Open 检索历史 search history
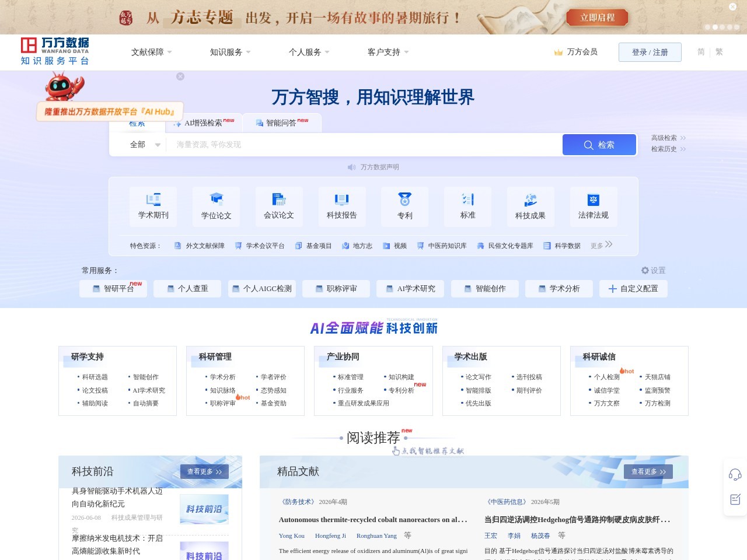The width and height of the screenshot is (747, 560). (x=669, y=149)
